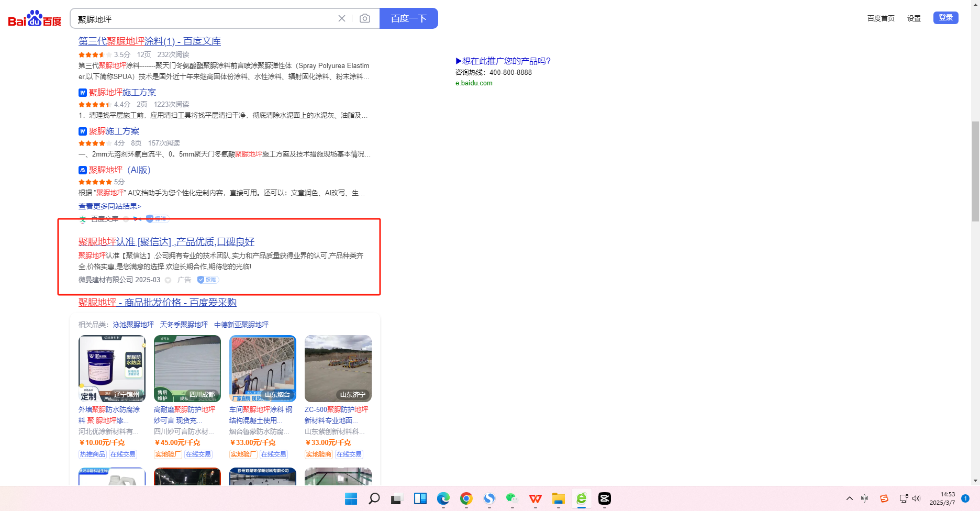Open the Widgets panel on the taskbar
The image size is (980, 511).
pyautogui.click(x=420, y=498)
